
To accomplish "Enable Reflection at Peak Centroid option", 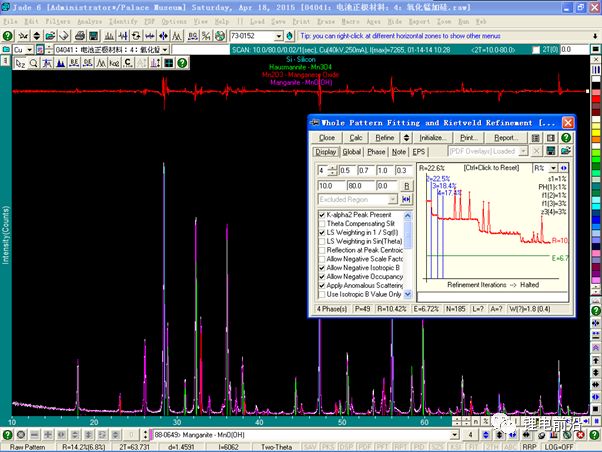I will [322, 250].
